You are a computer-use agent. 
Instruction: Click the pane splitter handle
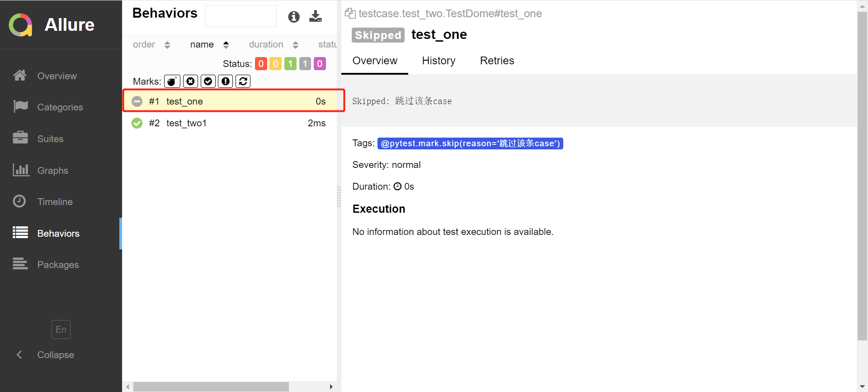[x=339, y=196]
